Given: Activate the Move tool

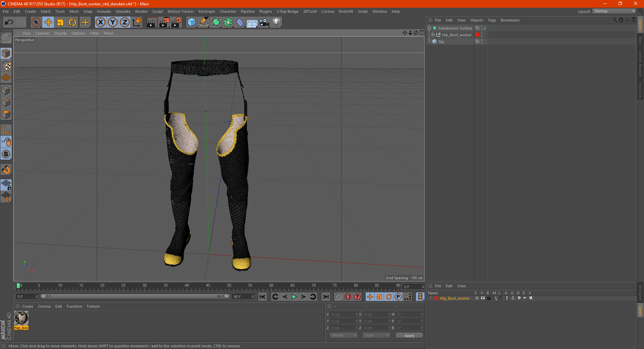Looking at the screenshot, I should (48, 22).
